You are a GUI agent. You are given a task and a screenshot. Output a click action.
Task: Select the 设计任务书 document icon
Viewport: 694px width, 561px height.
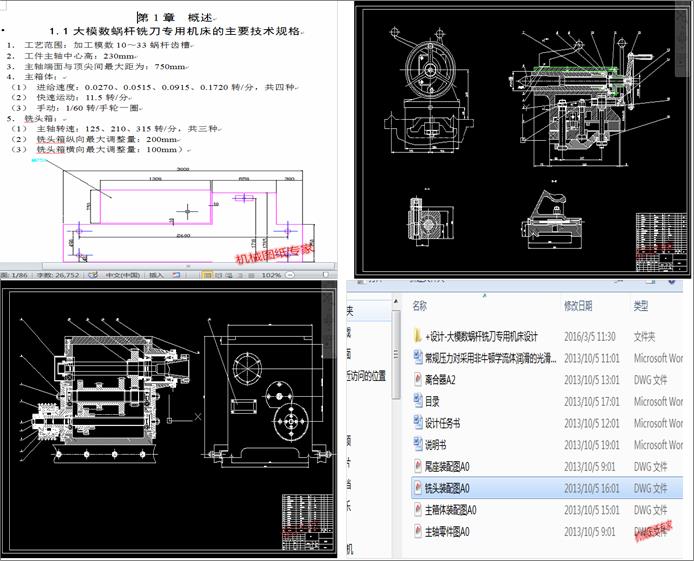pyautogui.click(x=418, y=423)
